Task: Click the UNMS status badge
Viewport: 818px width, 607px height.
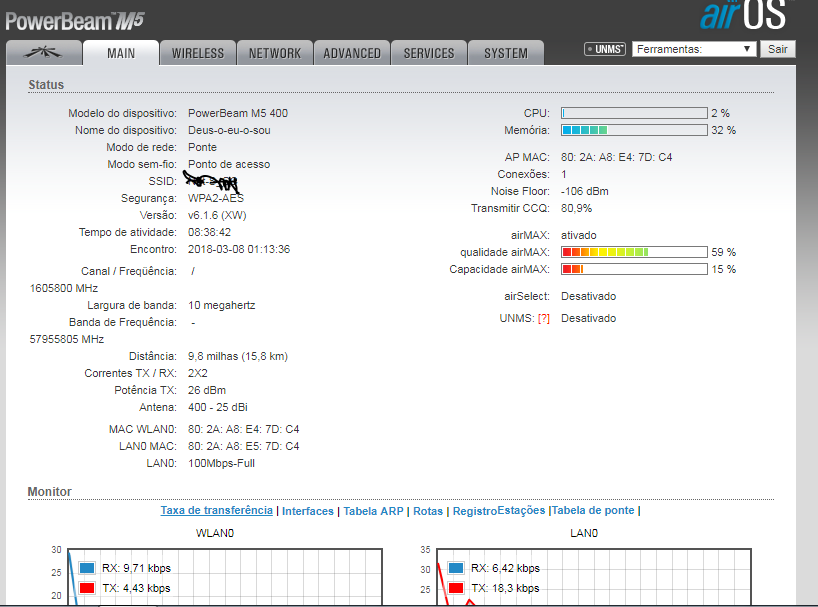Action: pyautogui.click(x=605, y=49)
